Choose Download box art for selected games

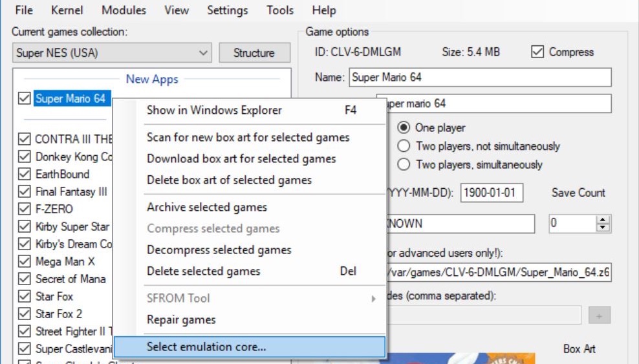(x=250, y=158)
